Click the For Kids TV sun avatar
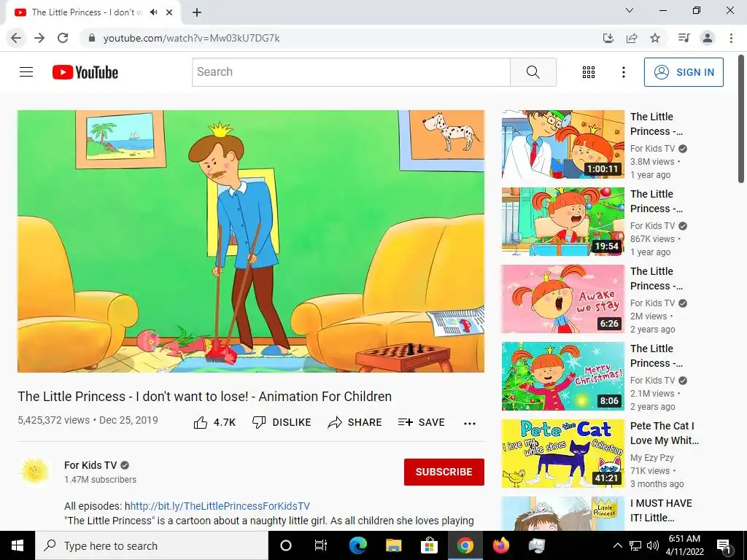Screen dimensions: 747x560 tap(35, 472)
